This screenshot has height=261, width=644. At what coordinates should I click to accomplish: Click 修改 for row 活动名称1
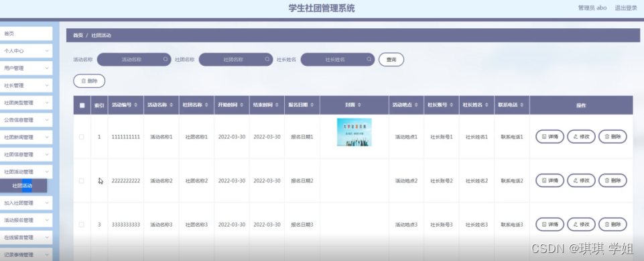[x=581, y=136]
